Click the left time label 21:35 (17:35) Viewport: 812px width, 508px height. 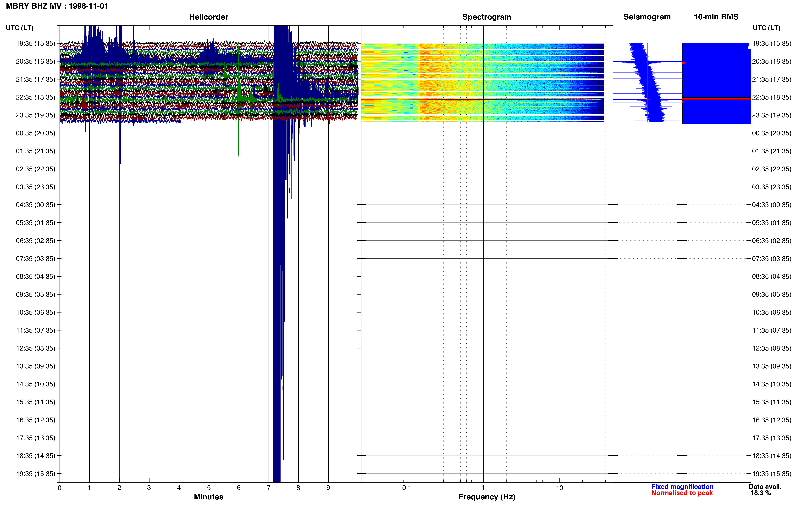(x=36, y=79)
